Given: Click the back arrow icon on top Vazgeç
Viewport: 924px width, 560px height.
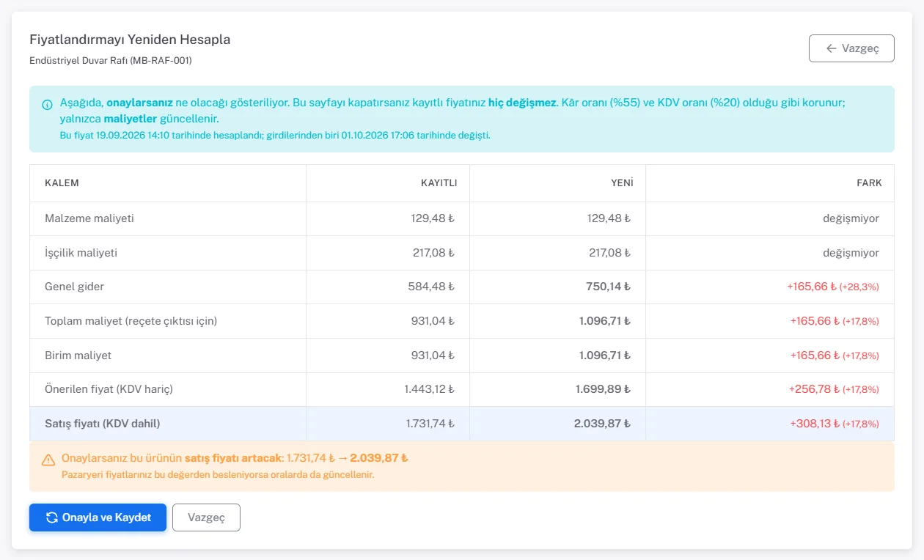Looking at the screenshot, I should tap(831, 48).
